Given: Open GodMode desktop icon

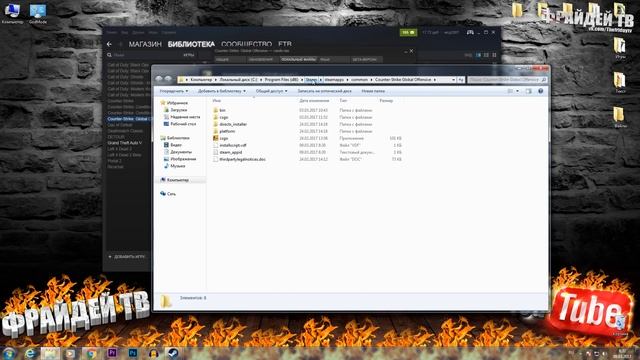Looking at the screenshot, I should (x=38, y=13).
